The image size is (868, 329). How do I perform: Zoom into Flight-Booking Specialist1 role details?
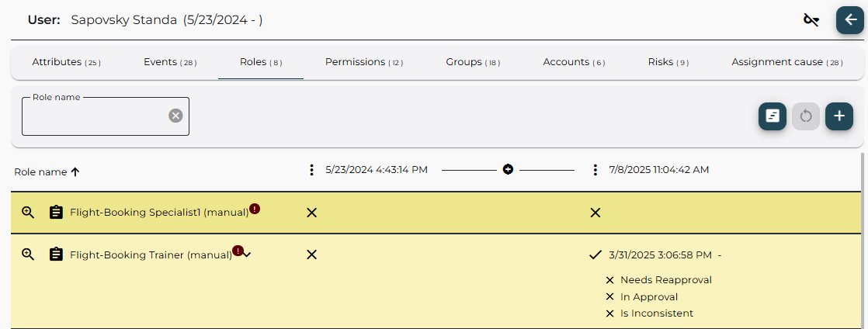pos(28,213)
